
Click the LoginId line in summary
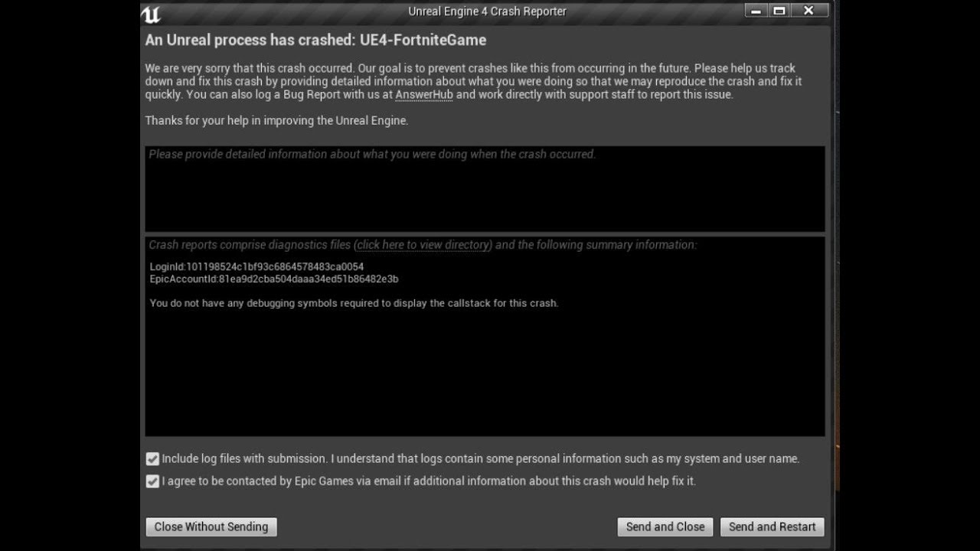(256, 267)
